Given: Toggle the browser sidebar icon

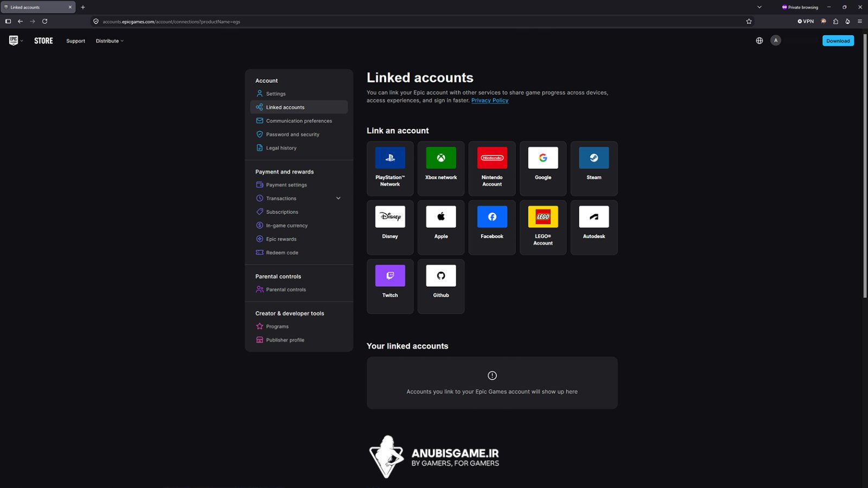Looking at the screenshot, I should [x=8, y=22].
